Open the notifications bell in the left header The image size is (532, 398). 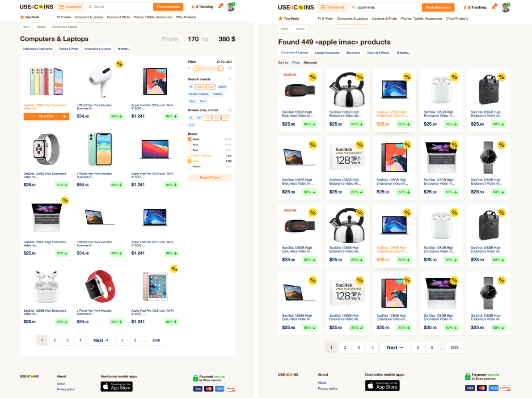click(x=220, y=6)
